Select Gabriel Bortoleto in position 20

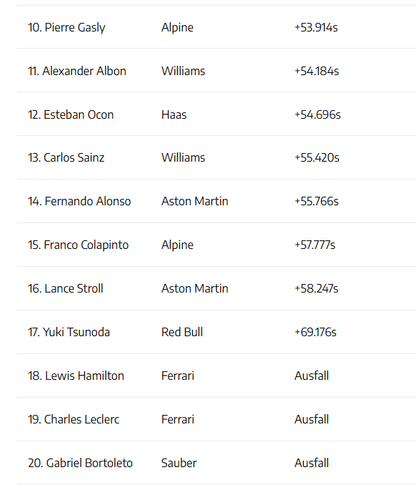point(80,463)
